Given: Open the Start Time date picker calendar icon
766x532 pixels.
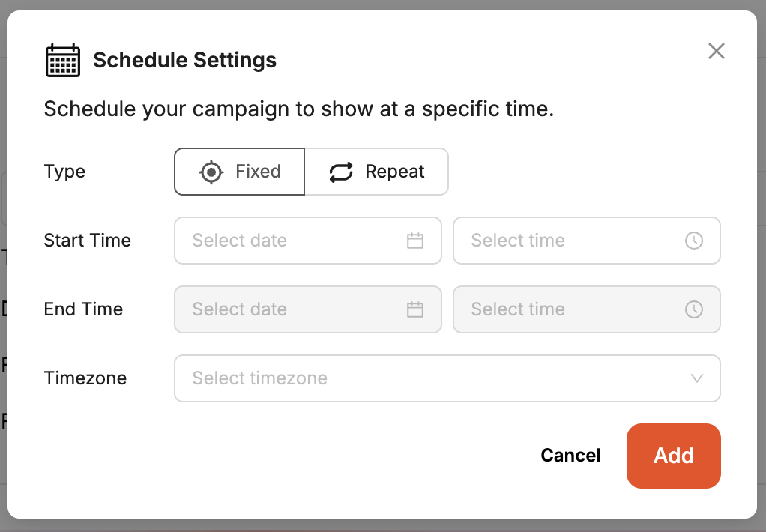Looking at the screenshot, I should 415,241.
